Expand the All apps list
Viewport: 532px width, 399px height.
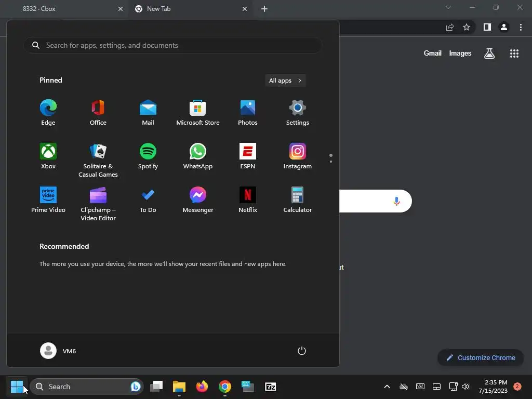tap(285, 81)
